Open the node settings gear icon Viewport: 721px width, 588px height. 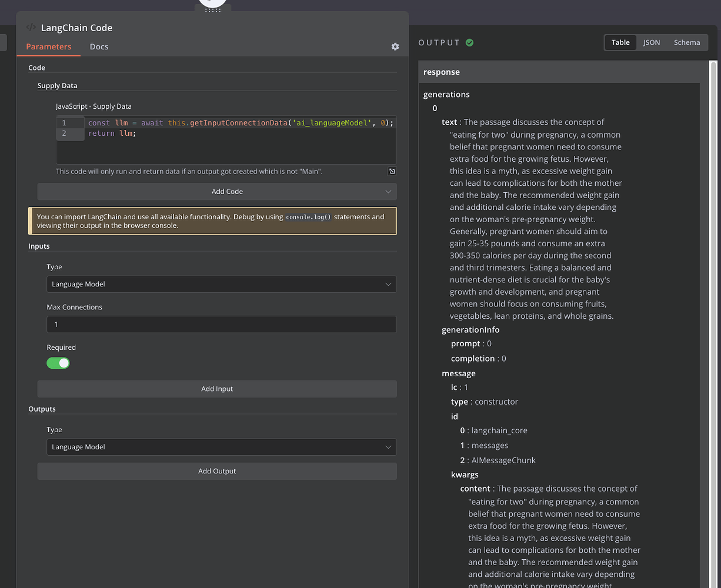[395, 46]
